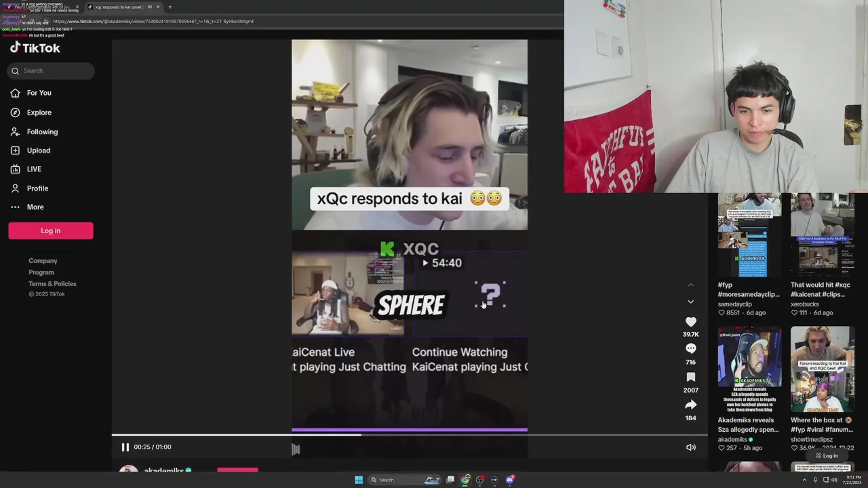Click the 'Where the box at' caption
This screenshot has width=868, height=488.
tap(821, 425)
